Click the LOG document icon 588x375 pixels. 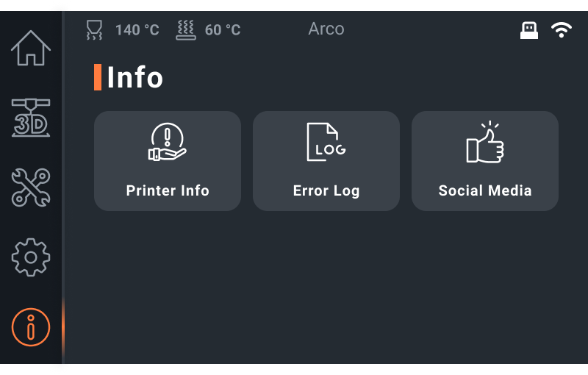[326, 142]
